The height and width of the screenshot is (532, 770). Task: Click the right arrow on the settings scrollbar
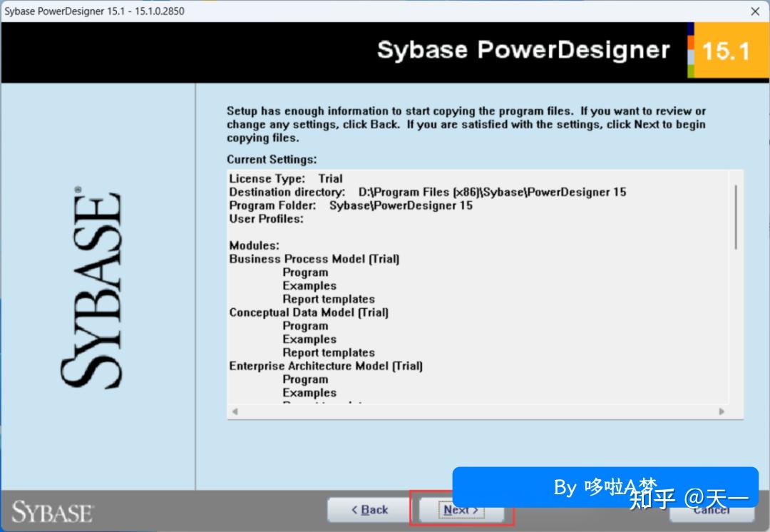click(722, 411)
